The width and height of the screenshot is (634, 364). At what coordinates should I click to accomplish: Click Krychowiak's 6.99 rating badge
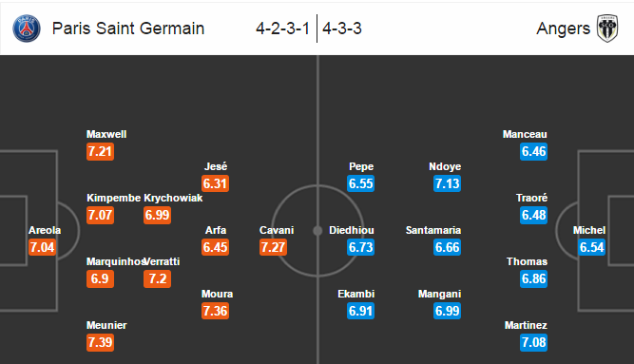[157, 215]
